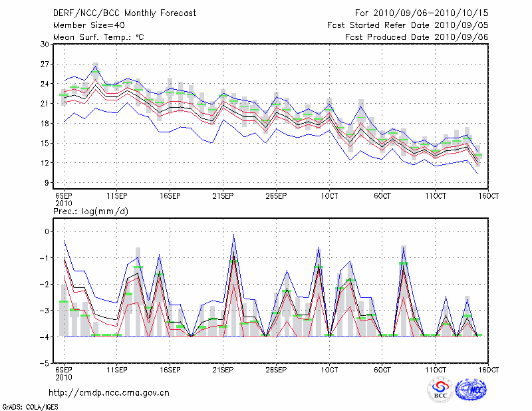The width and height of the screenshot is (532, 411).
Task: Click the 18 value on temperature y-axis
Action: coord(45,123)
